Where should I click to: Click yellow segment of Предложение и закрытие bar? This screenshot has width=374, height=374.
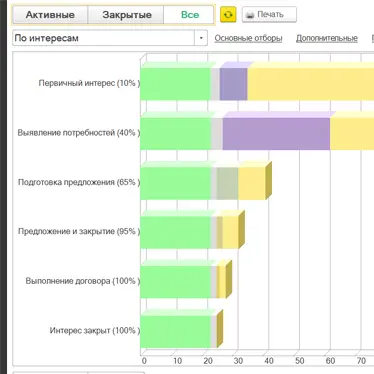coord(230,232)
